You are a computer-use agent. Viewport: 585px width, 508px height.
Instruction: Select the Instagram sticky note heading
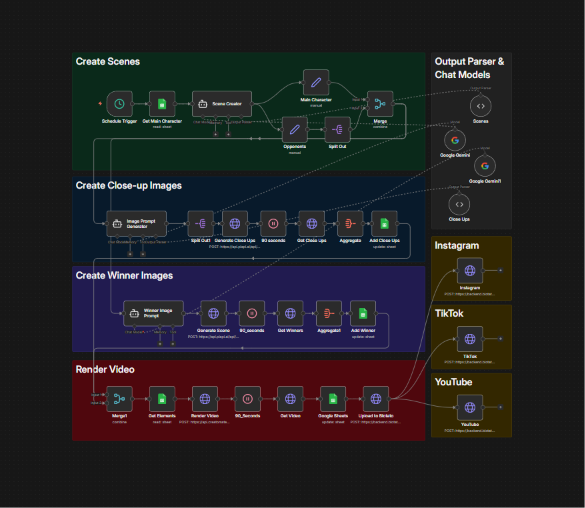coord(457,246)
